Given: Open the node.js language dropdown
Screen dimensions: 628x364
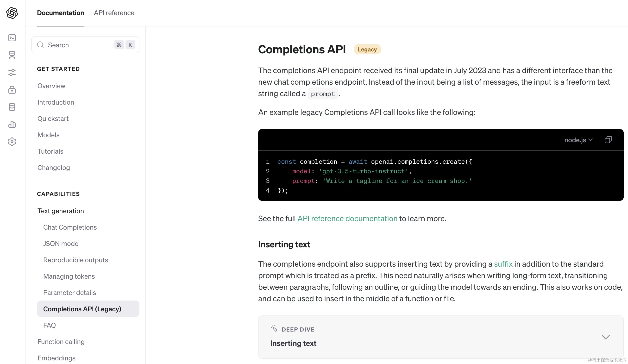Looking at the screenshot, I should point(578,140).
